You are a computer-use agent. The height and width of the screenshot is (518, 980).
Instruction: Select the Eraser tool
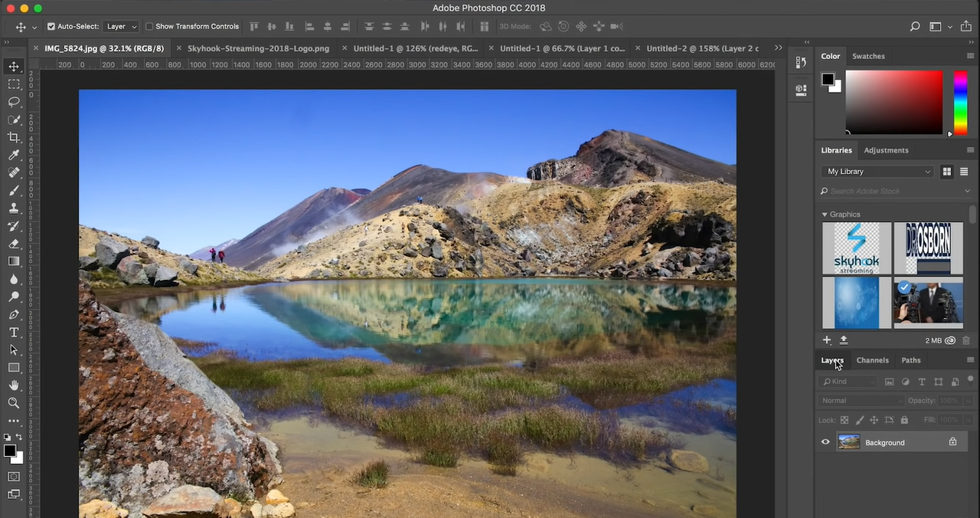point(14,244)
